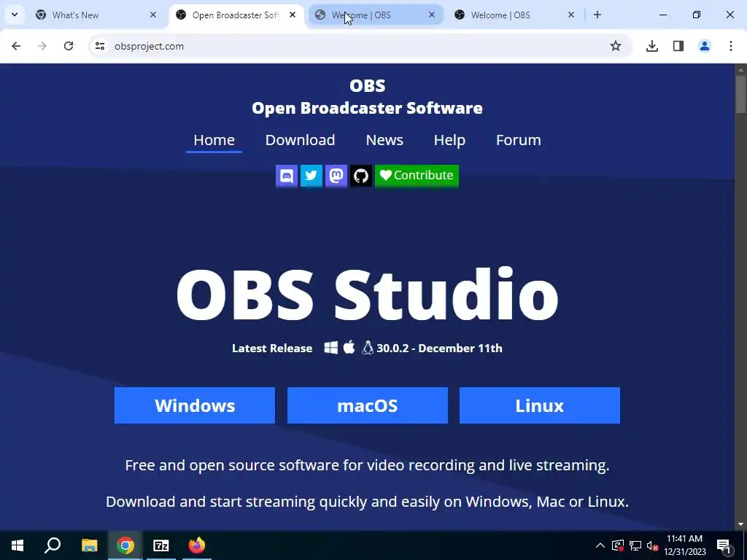The image size is (747, 560).
Task: Click the Linux download button
Action: tap(540, 405)
